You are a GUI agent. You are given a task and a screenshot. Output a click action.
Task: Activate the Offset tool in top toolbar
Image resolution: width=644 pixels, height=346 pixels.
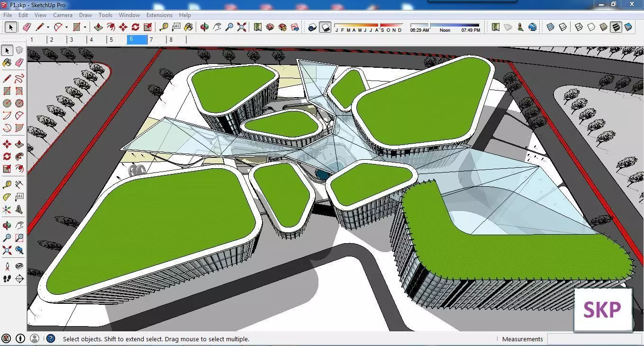[x=111, y=27]
